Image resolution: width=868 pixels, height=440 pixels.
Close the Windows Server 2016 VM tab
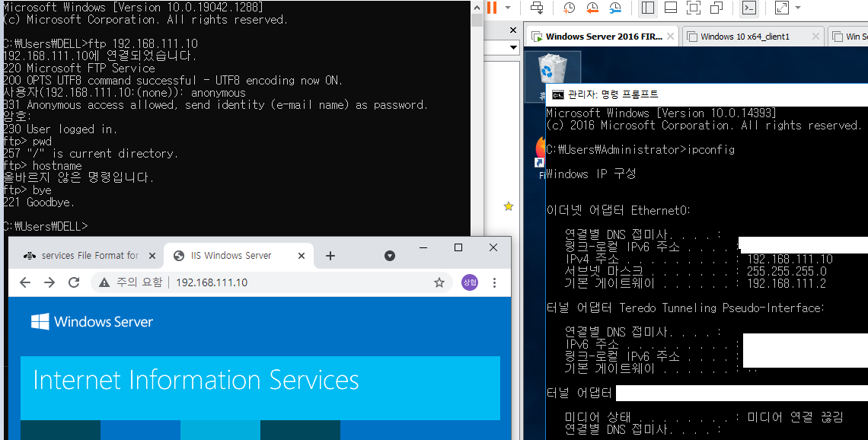(x=670, y=37)
